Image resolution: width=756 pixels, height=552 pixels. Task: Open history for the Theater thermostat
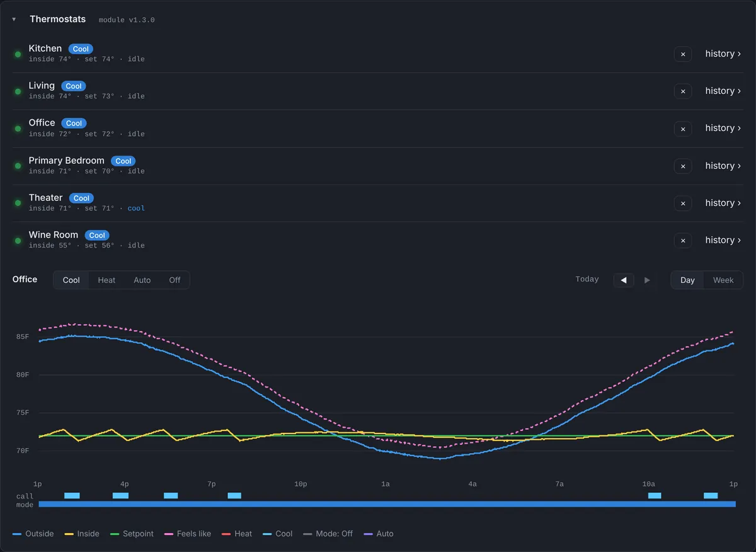pos(723,203)
